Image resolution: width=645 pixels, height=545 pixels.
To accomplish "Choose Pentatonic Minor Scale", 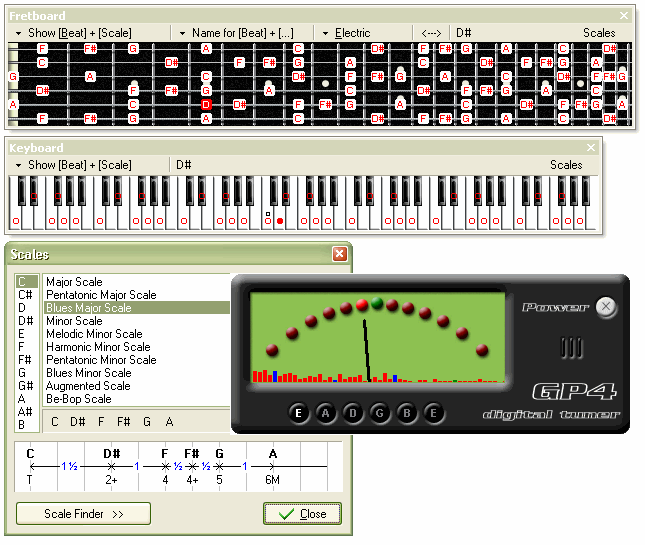I will (137, 360).
